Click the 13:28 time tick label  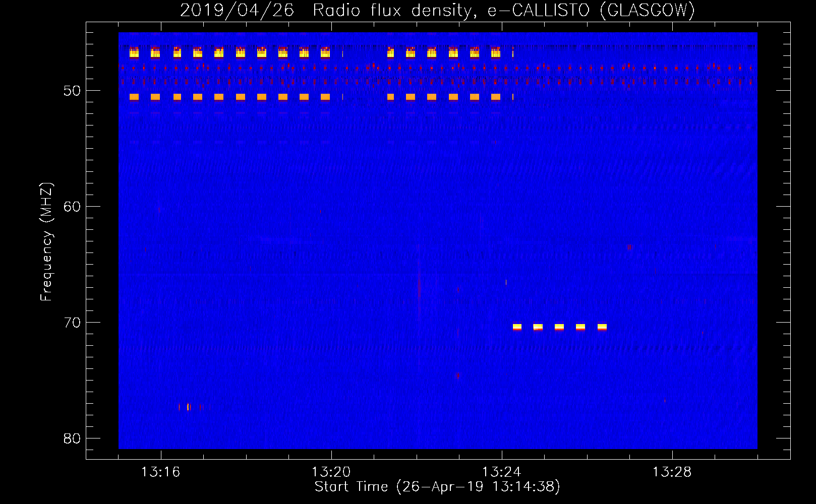(672, 472)
